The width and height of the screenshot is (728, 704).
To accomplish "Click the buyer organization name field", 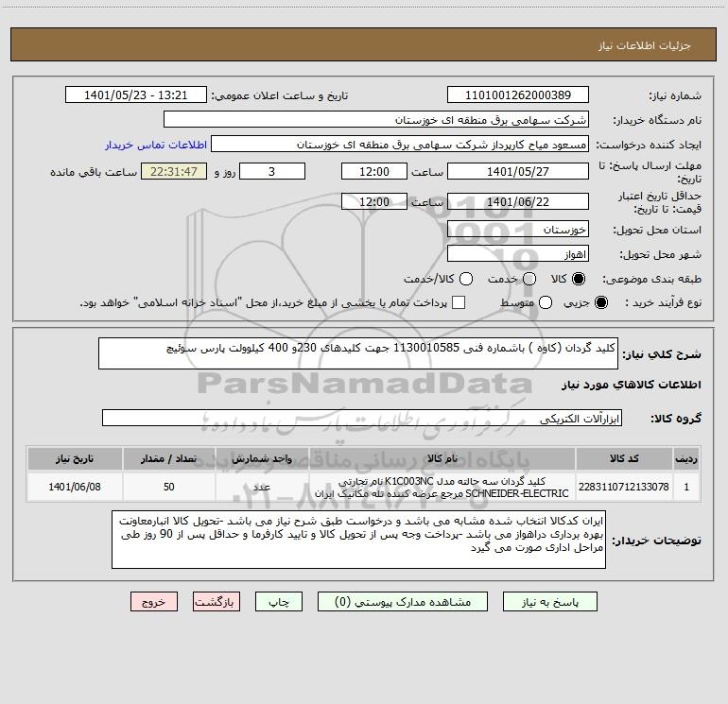I will coord(376,120).
